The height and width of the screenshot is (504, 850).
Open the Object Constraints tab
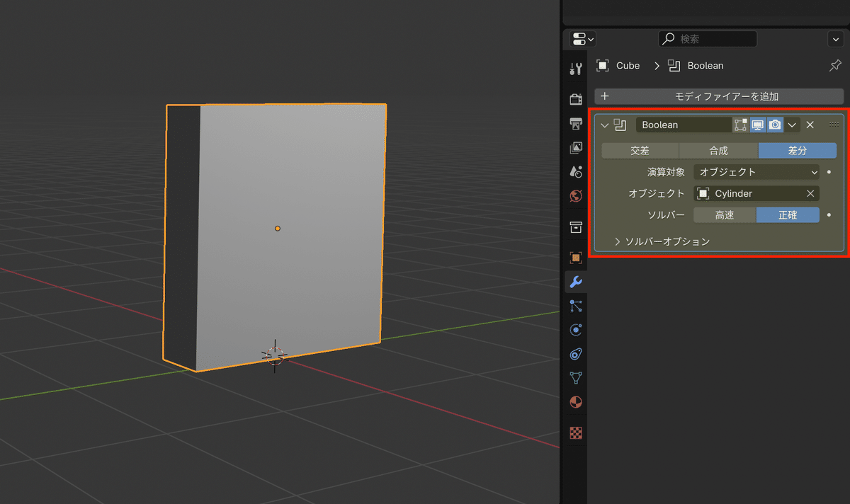coord(576,354)
